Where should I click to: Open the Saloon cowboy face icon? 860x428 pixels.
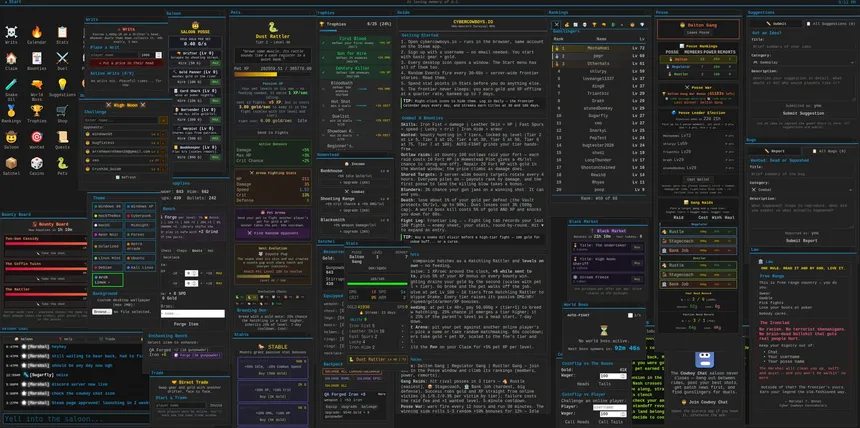[x=11, y=139]
